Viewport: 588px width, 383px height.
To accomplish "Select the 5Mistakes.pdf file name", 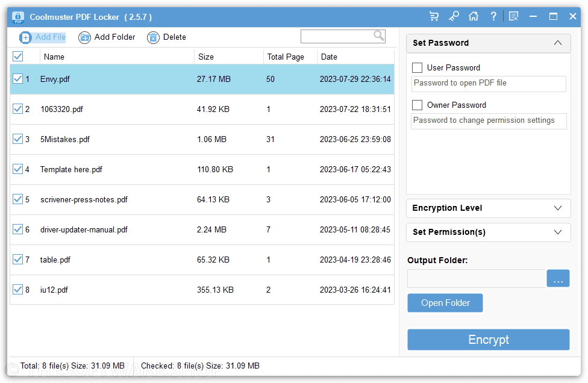I will [65, 139].
